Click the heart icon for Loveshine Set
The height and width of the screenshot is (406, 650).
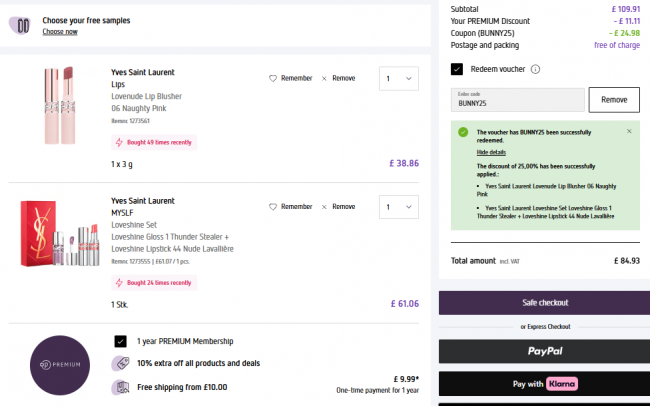tap(273, 206)
